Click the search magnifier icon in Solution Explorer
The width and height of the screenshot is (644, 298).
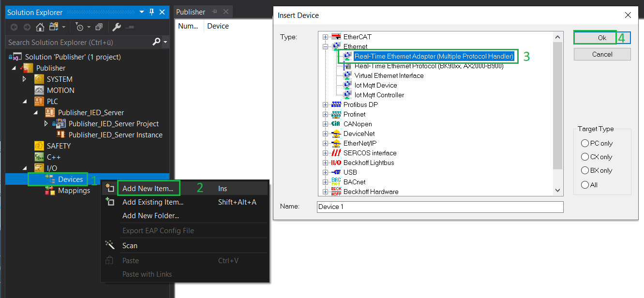[156, 42]
